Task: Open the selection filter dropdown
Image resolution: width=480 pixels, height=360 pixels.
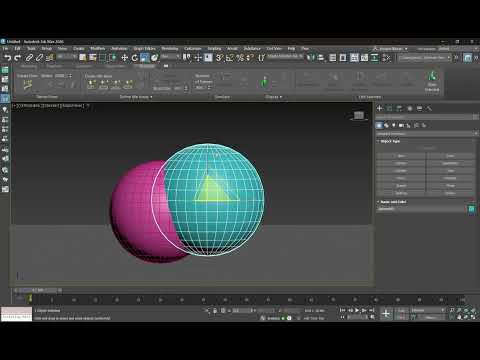Action: click(x=67, y=57)
